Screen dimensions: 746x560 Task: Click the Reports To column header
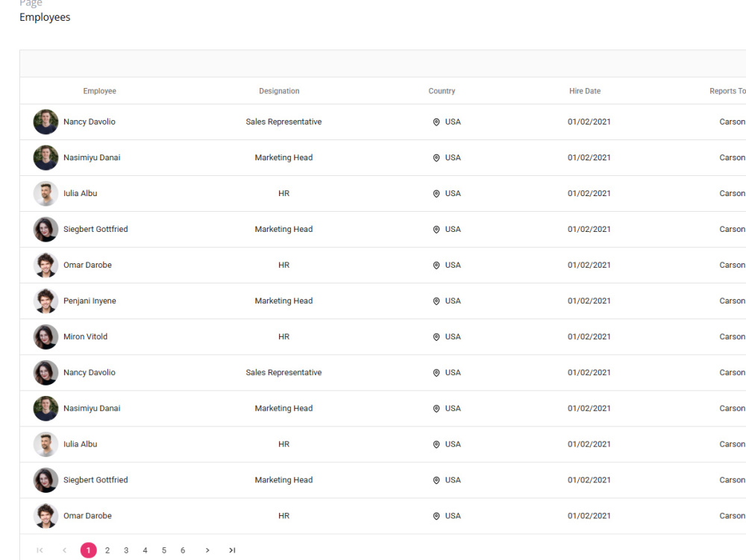(x=727, y=91)
